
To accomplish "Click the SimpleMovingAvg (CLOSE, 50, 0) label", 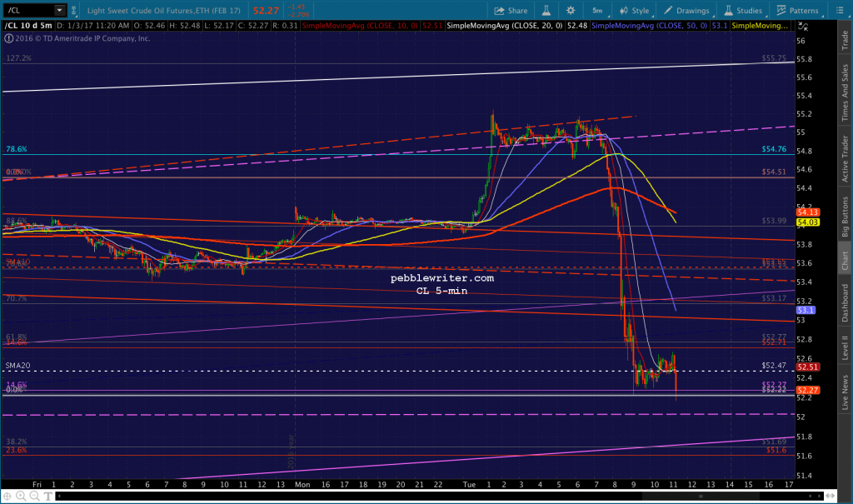I will (649, 26).
